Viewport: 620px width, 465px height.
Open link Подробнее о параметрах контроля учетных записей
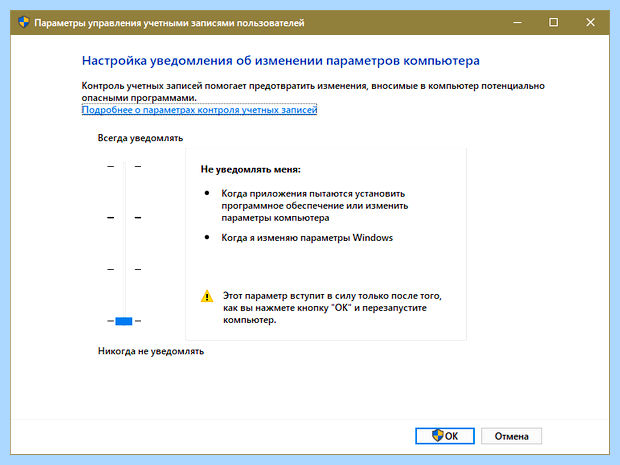[x=199, y=110]
